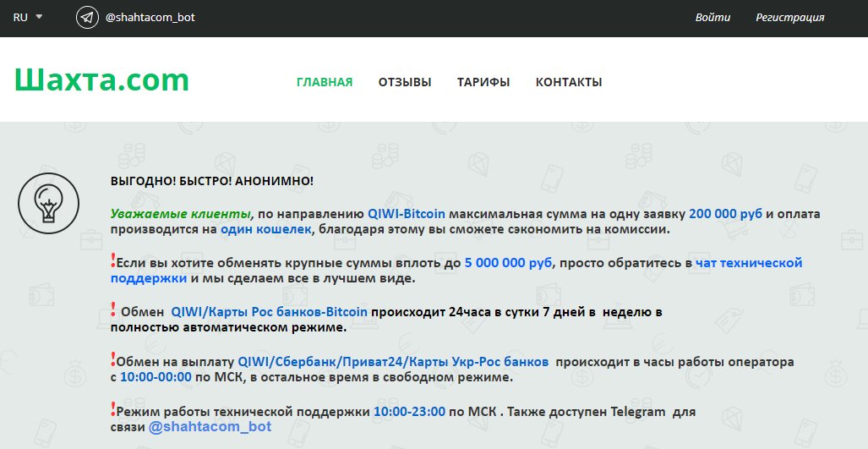Click the 10:00-23:00 support hours
Screen dimensions: 868x449
coord(409,412)
